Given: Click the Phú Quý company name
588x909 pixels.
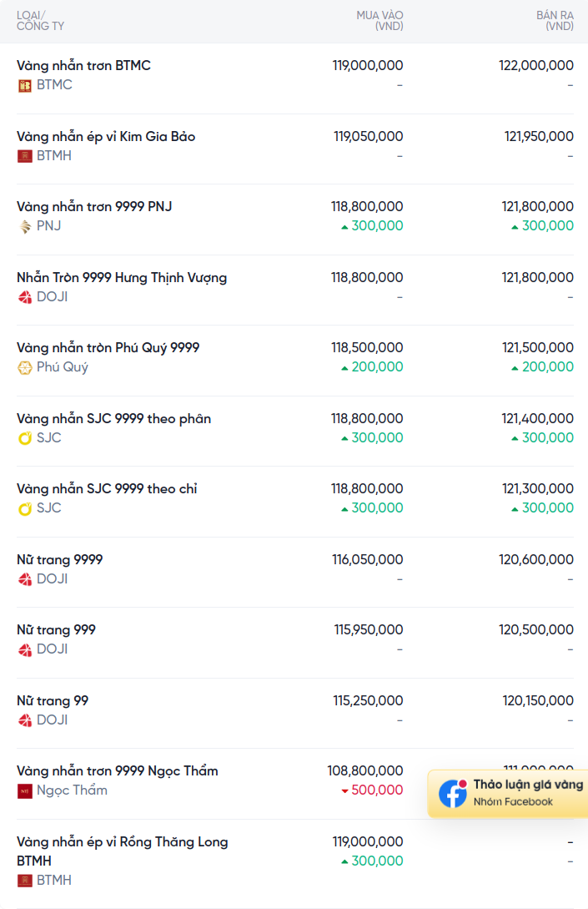Looking at the screenshot, I should tap(63, 367).
